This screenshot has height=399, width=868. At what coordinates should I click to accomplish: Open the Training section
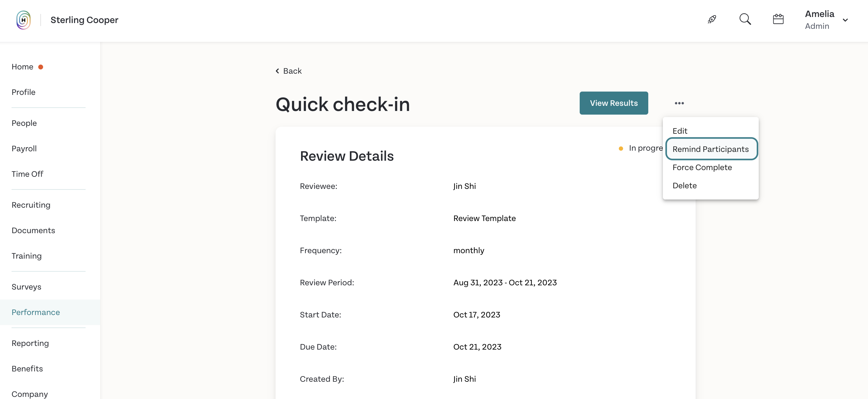(x=27, y=256)
